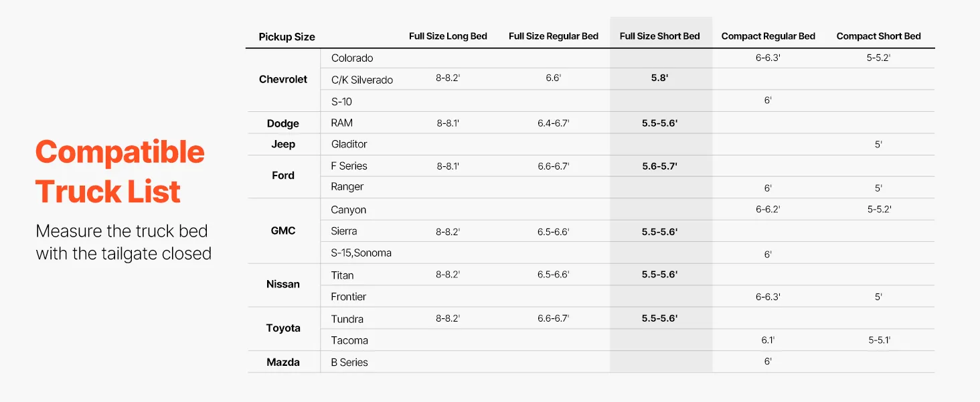Click the "Full Size Long Bed" header
Image resolution: width=980 pixels, height=402 pixels.
(x=448, y=36)
